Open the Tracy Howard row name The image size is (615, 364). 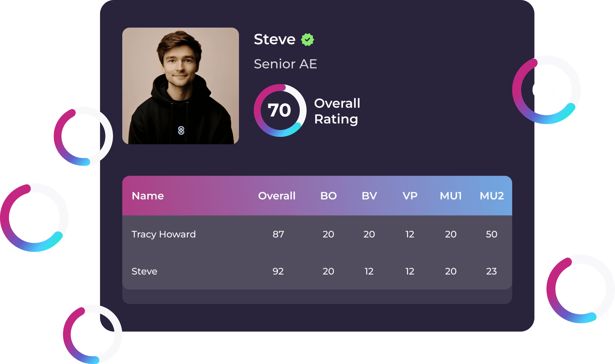[164, 234]
